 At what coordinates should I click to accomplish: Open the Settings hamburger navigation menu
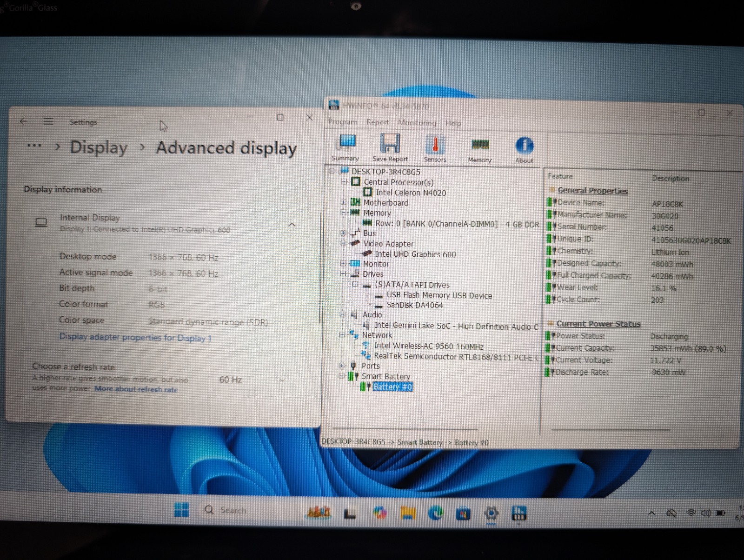click(x=48, y=121)
